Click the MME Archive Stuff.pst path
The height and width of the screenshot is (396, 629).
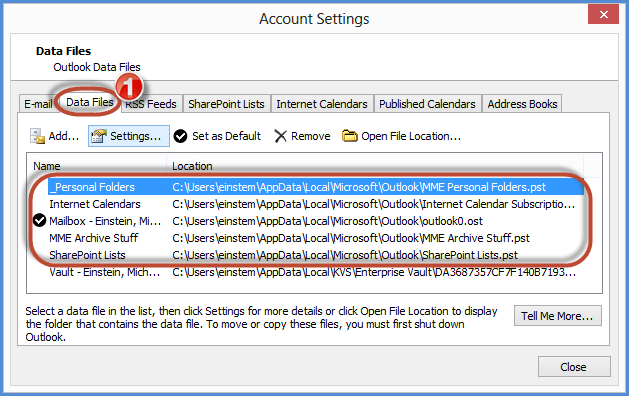point(351,238)
